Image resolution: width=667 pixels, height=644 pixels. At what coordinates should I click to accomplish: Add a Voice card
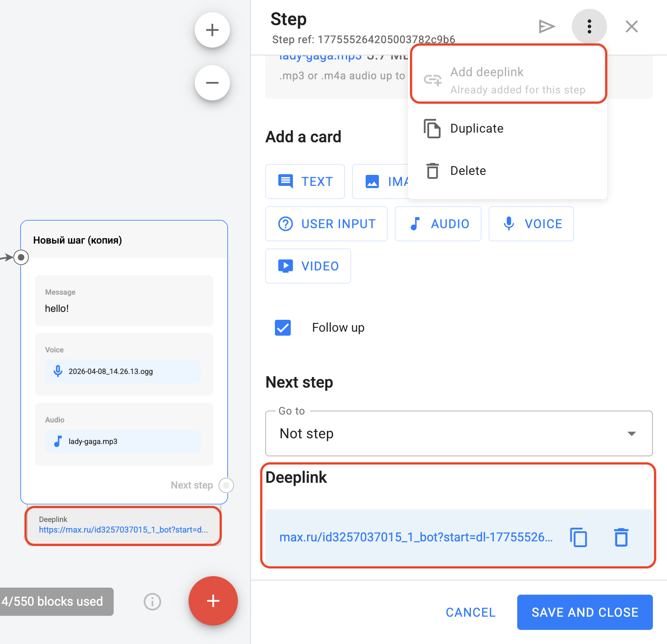click(531, 224)
